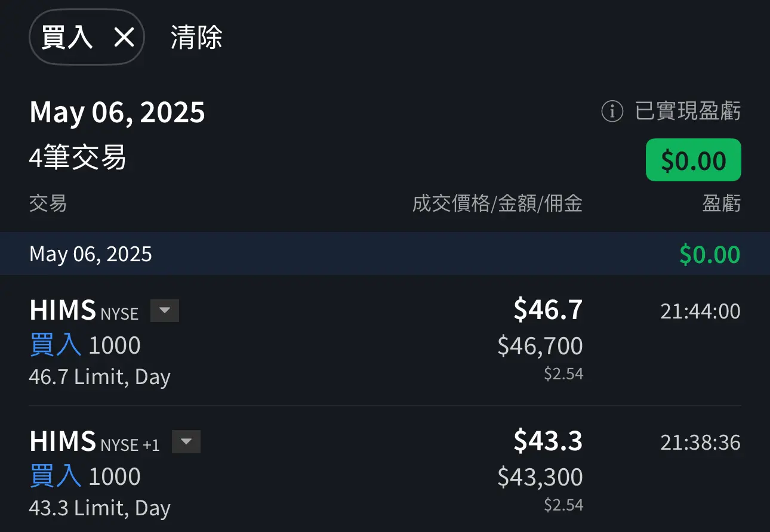Click the 盈虧 column header
This screenshot has width=770, height=532.
[722, 204]
